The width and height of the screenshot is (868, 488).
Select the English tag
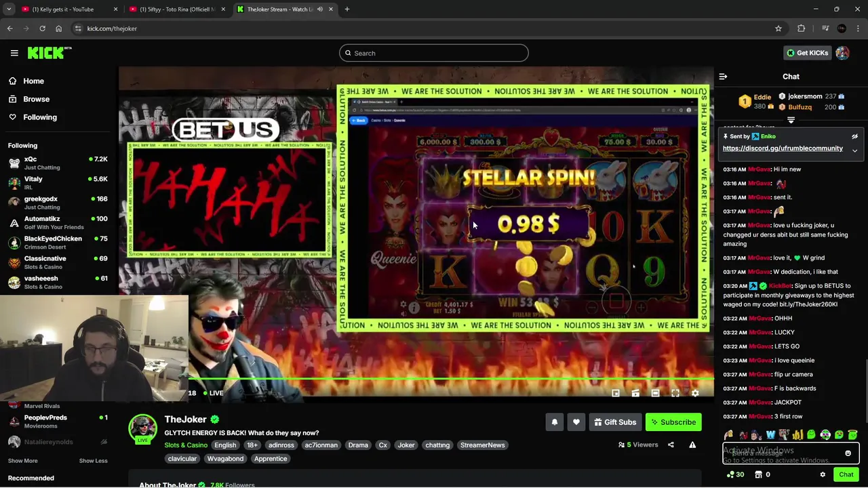click(x=225, y=445)
